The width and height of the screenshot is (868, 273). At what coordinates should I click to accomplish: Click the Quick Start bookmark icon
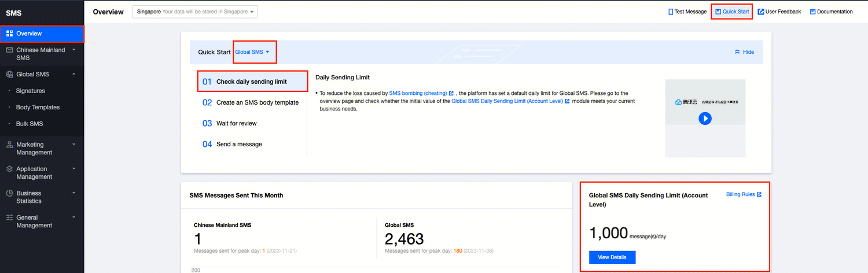(718, 12)
